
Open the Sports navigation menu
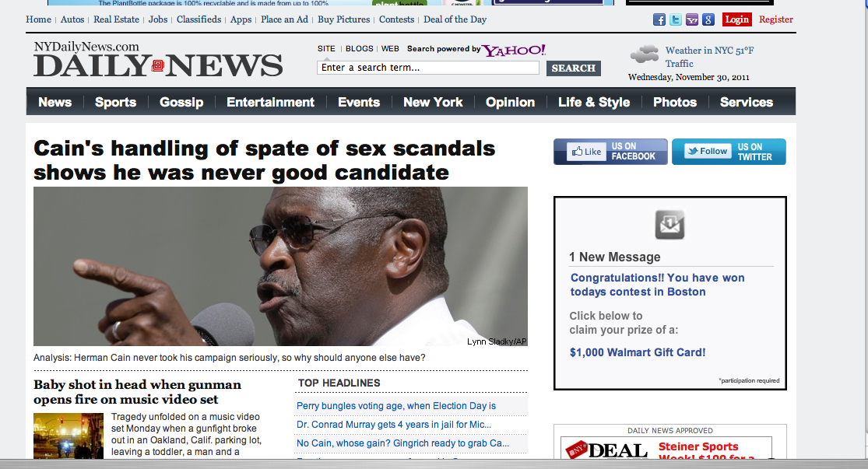(x=115, y=103)
